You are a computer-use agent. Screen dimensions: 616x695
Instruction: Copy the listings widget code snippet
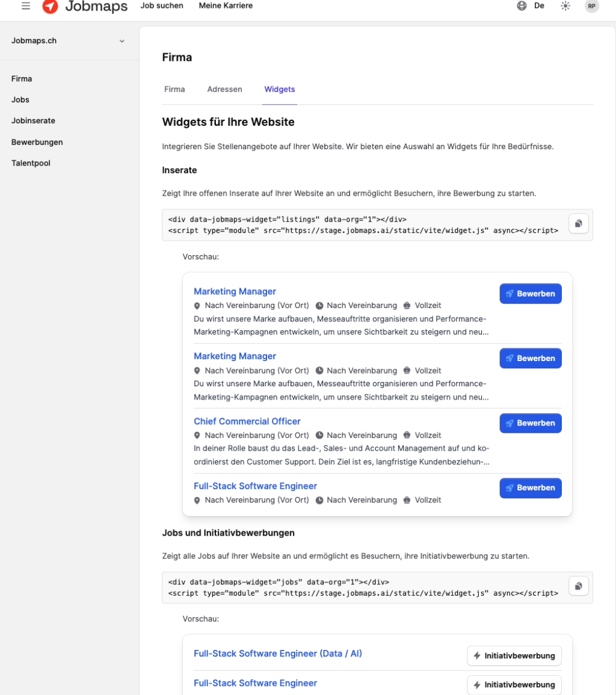pos(578,224)
